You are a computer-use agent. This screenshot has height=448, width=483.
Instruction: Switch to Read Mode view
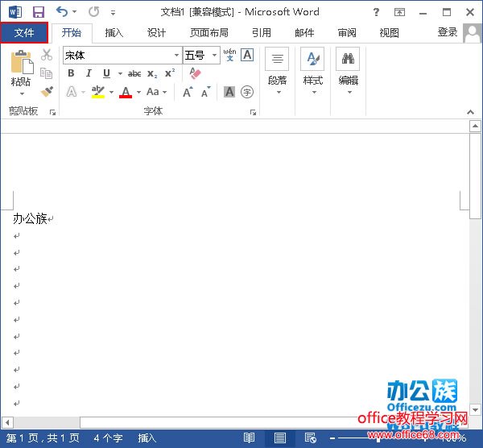pos(249,438)
